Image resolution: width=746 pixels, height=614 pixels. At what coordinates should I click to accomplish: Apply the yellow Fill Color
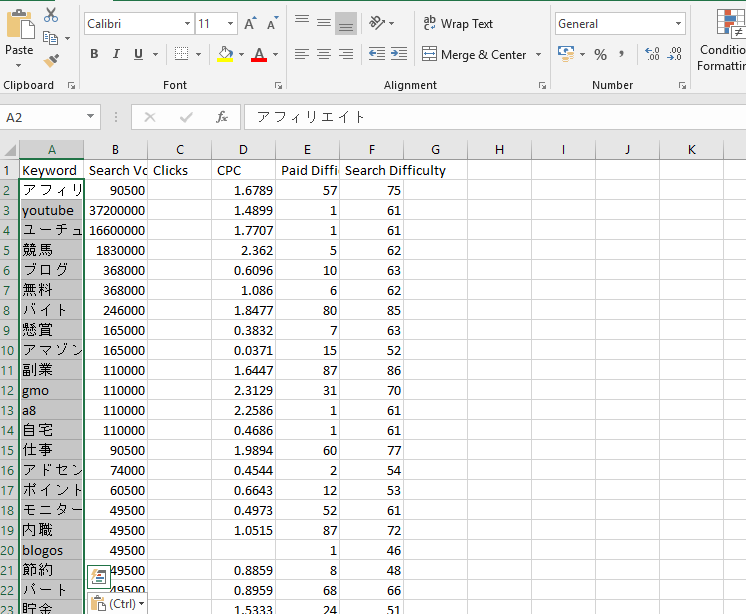(225, 54)
